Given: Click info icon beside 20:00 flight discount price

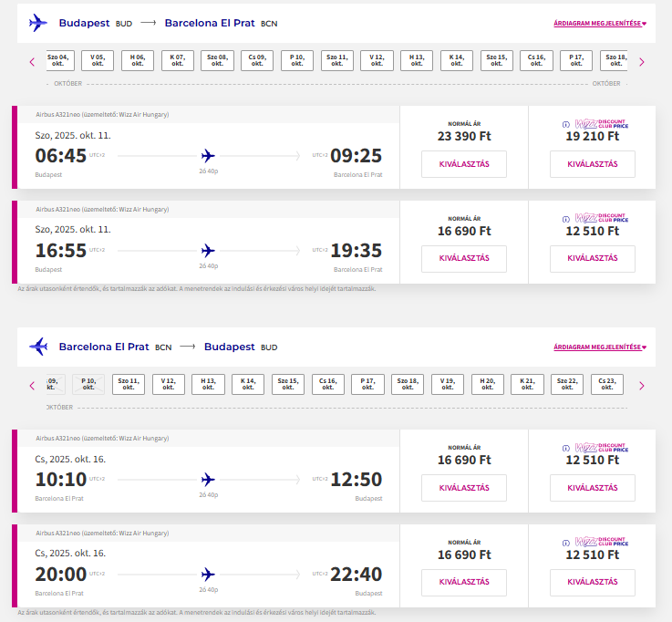Looking at the screenshot, I should point(566,542).
